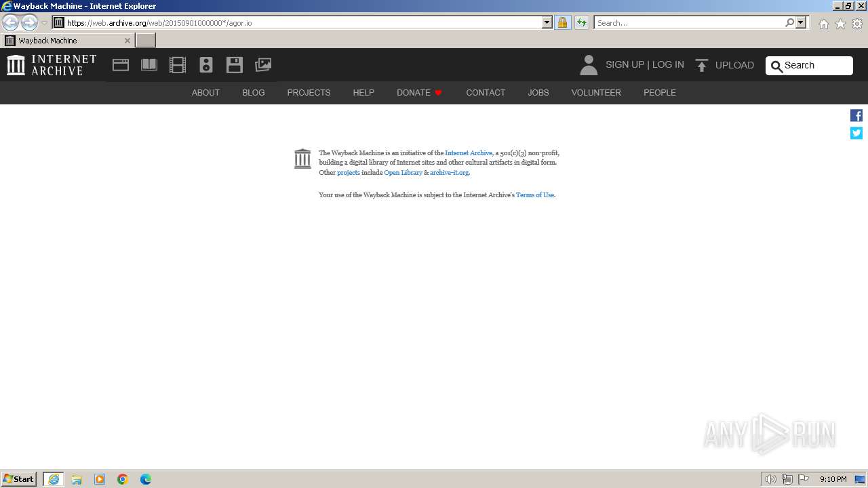Click the Wayback Machine building icon
Image resolution: width=868 pixels, height=488 pixels.
click(302, 159)
